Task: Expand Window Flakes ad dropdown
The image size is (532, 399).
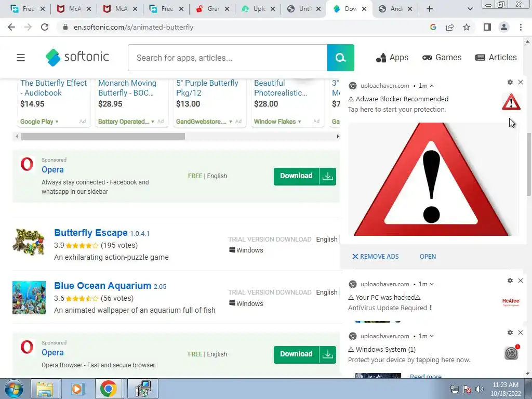Action: 300,122
